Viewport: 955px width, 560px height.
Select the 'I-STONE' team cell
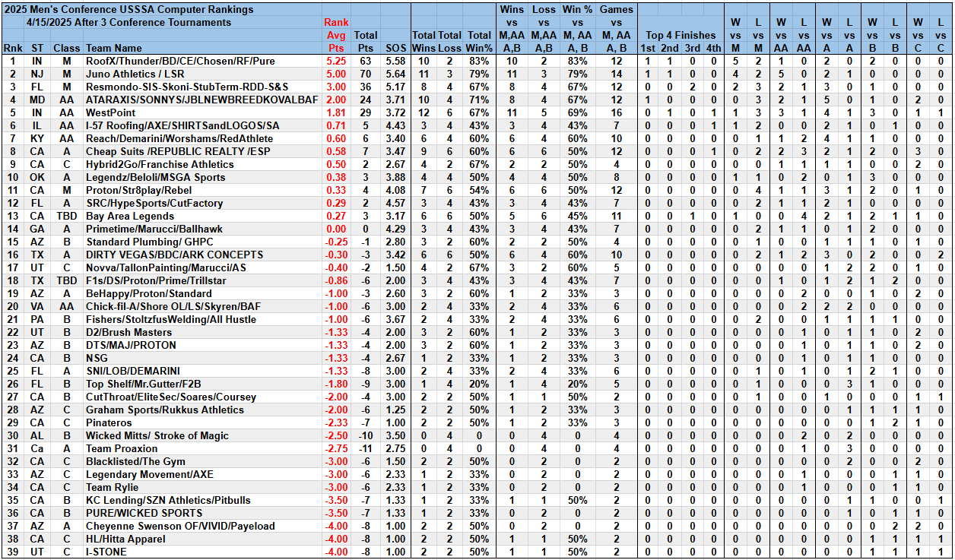pyautogui.click(x=106, y=552)
